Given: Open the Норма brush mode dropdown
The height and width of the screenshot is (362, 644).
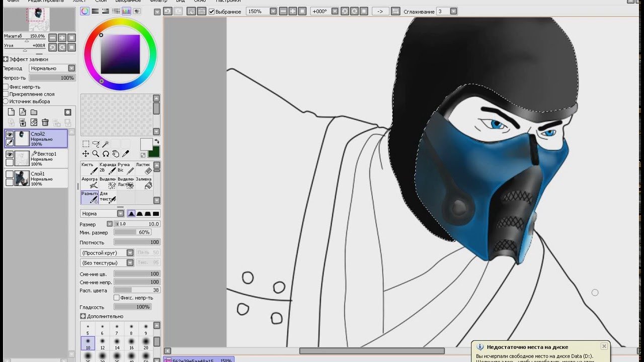Looking at the screenshot, I should click(120, 213).
